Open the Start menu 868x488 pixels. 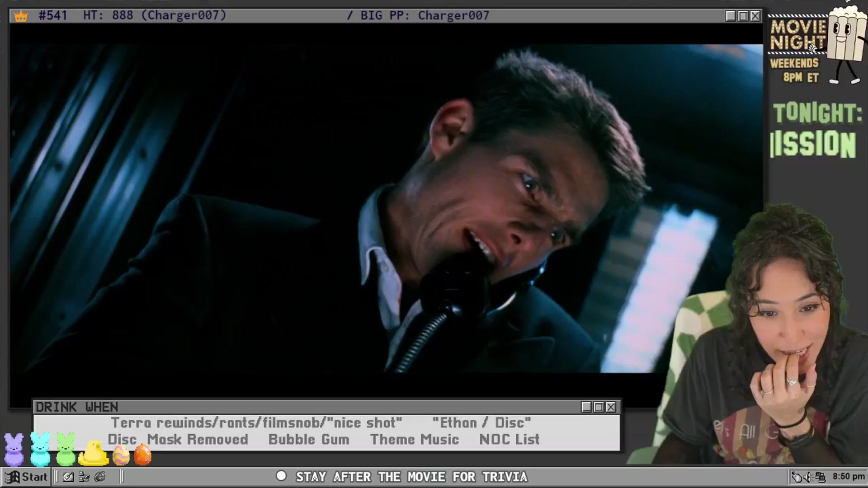26,477
